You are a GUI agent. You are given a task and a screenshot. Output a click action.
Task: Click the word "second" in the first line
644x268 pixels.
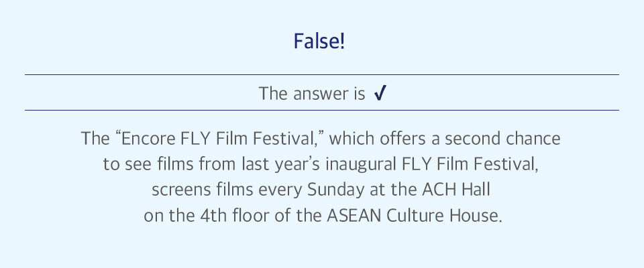474,139
